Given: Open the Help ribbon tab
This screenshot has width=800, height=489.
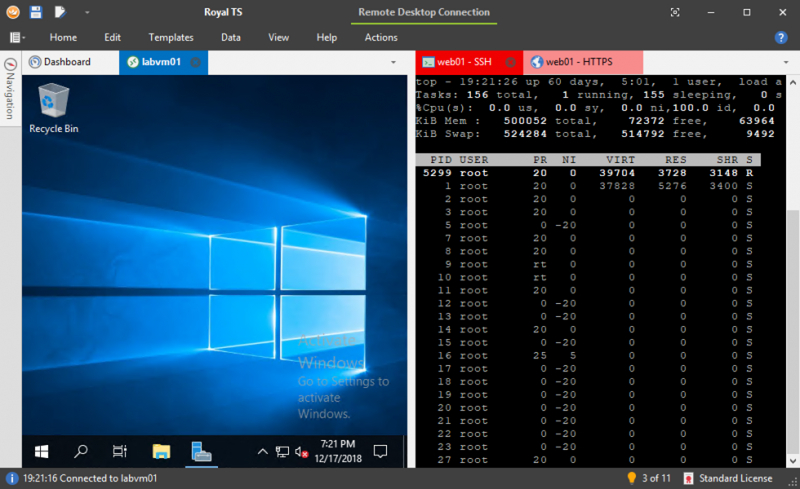Looking at the screenshot, I should tap(327, 37).
